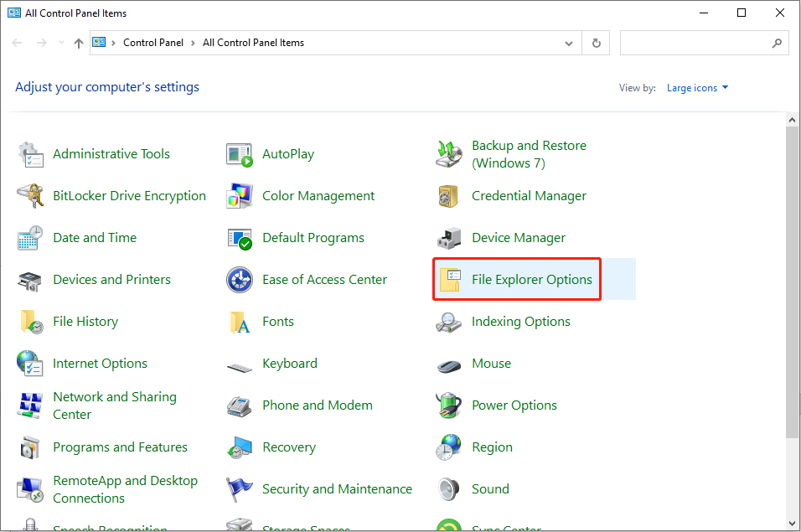Click the AutoPlay icon
Image resolution: width=801 pixels, height=532 pixels.
click(x=240, y=154)
